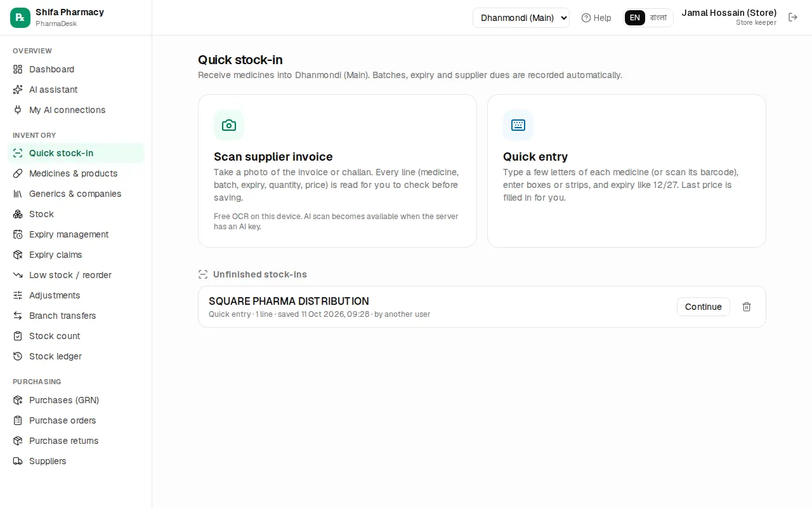Click the boxes icon beside Stock
Image resolution: width=812 pixels, height=508 pixels.
coord(18,214)
